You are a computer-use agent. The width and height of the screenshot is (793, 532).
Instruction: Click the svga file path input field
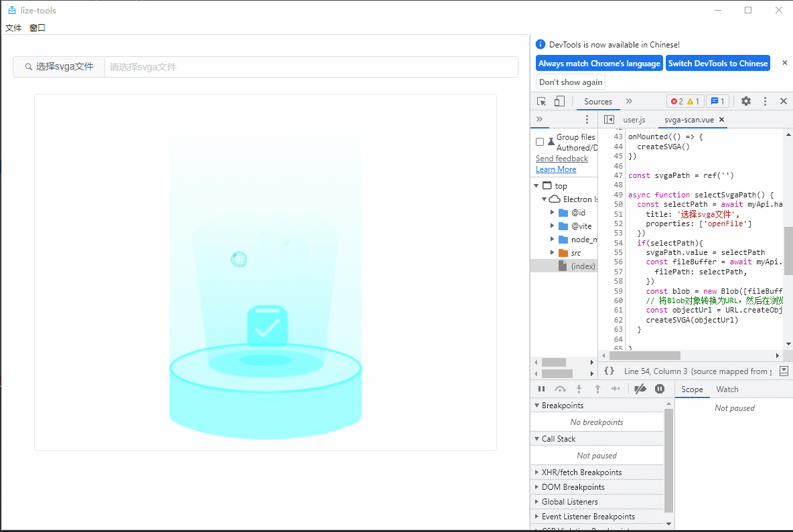pyautogui.click(x=311, y=67)
